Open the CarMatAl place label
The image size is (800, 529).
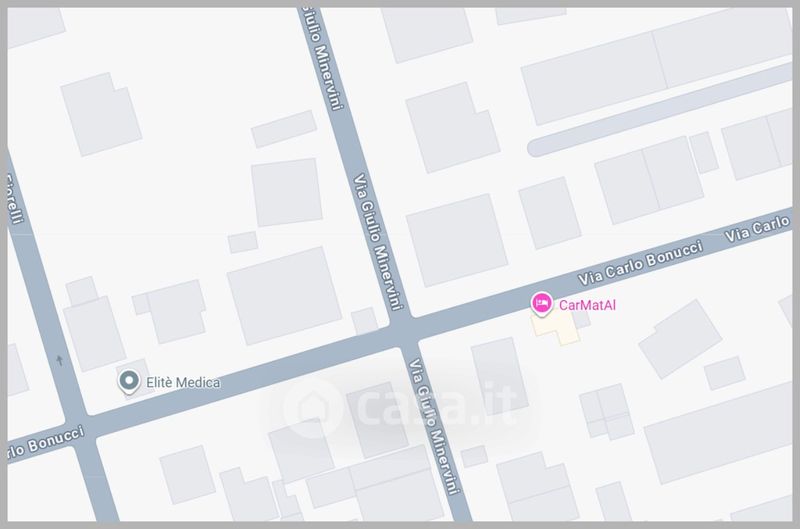click(x=587, y=305)
